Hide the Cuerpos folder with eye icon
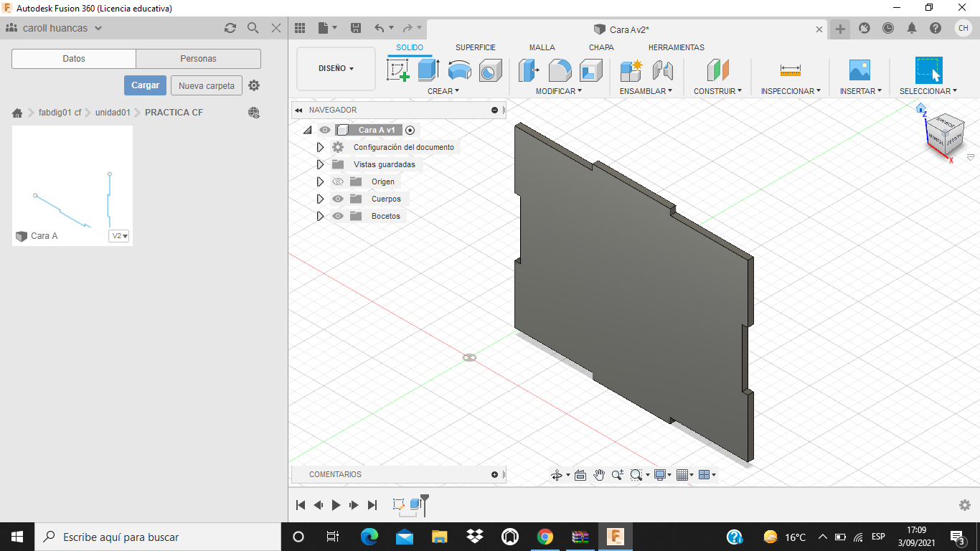 [338, 199]
